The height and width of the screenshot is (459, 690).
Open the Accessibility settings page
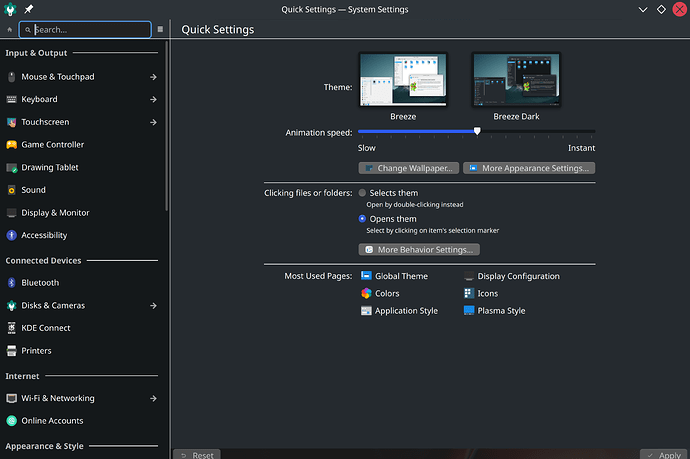[x=82, y=235]
